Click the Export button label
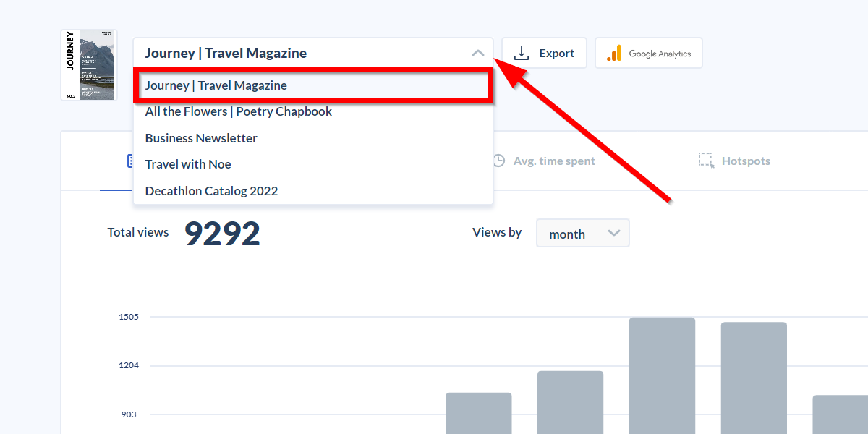868x434 pixels. click(556, 54)
